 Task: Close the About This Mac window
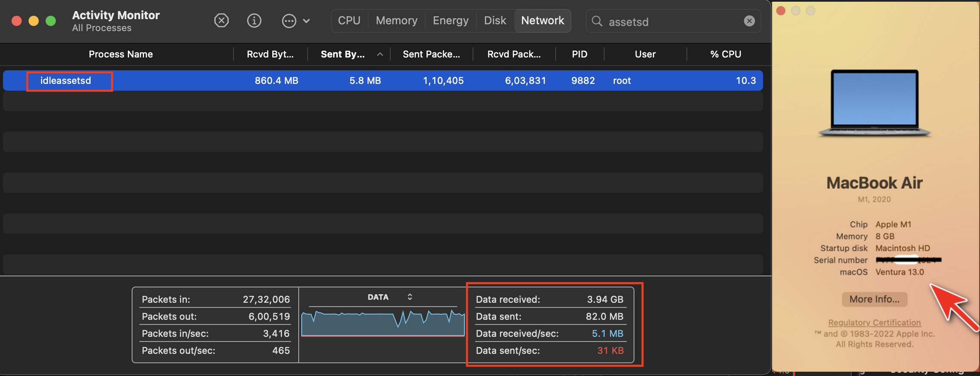[781, 11]
